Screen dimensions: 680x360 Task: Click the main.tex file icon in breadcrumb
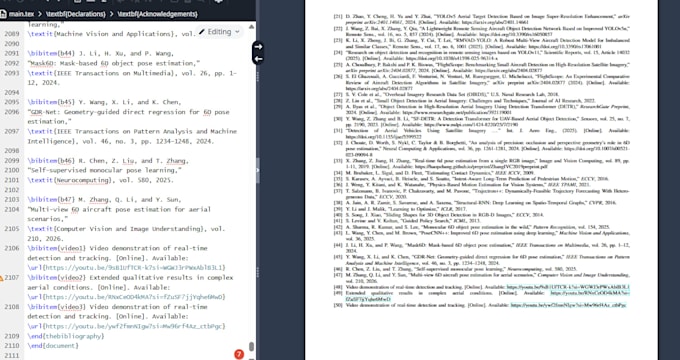coord(3,14)
